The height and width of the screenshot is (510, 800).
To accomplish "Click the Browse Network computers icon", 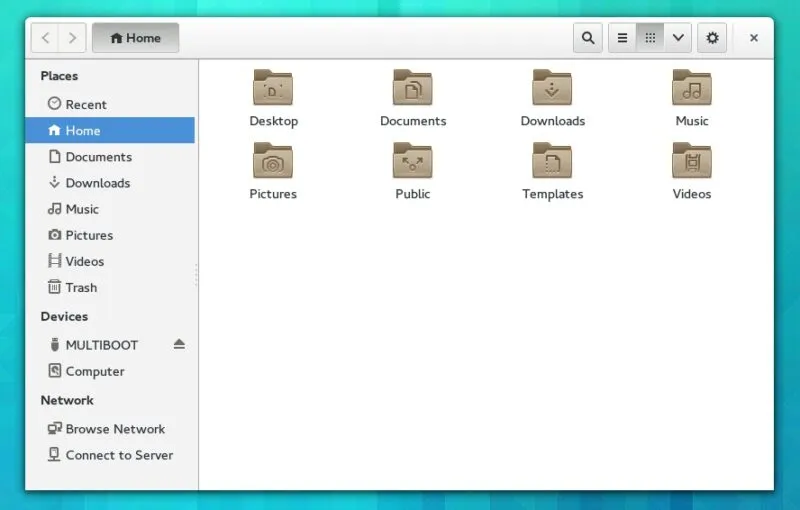I will (x=55, y=428).
